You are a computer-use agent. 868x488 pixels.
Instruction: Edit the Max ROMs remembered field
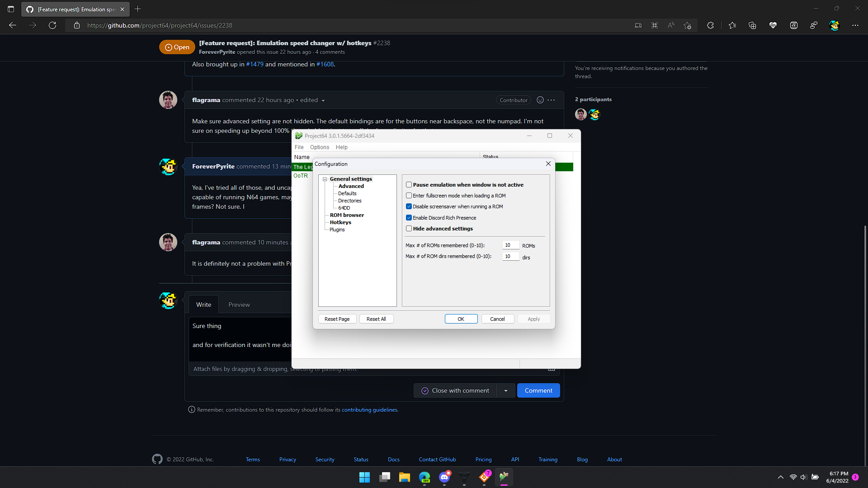click(510, 245)
